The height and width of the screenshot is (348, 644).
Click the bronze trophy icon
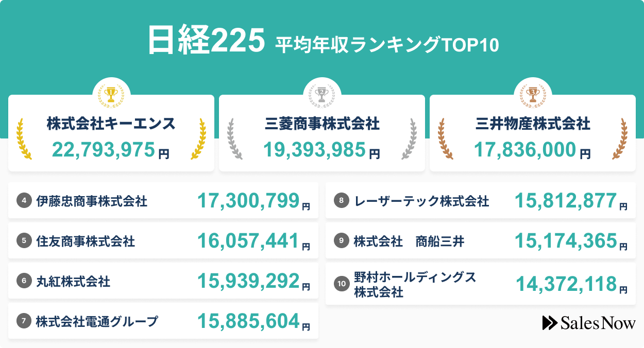click(533, 93)
